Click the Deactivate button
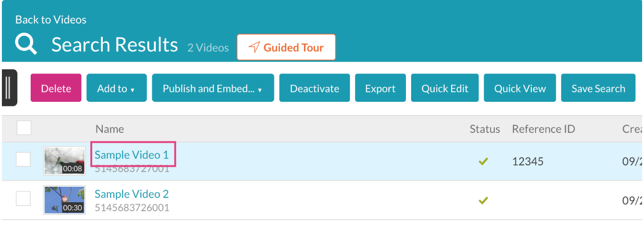The width and height of the screenshot is (644, 231). pyautogui.click(x=314, y=88)
